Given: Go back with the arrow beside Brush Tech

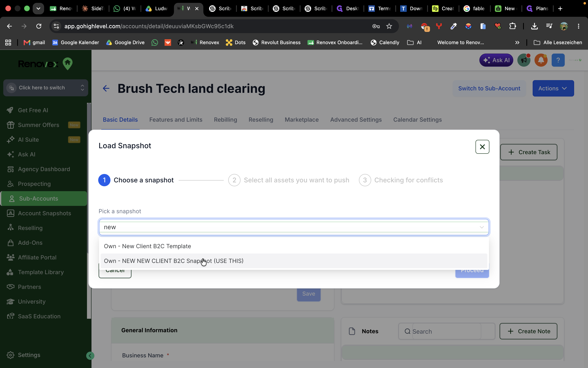Looking at the screenshot, I should point(106,88).
